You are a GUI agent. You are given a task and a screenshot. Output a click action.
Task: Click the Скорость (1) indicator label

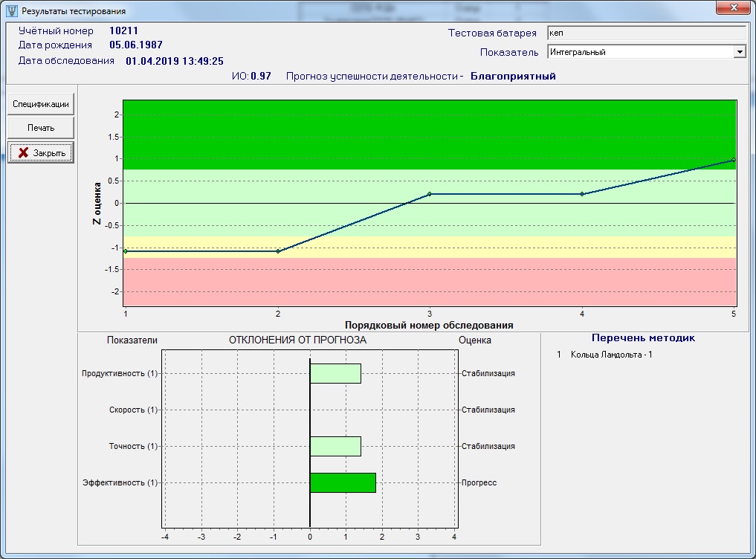point(133,410)
